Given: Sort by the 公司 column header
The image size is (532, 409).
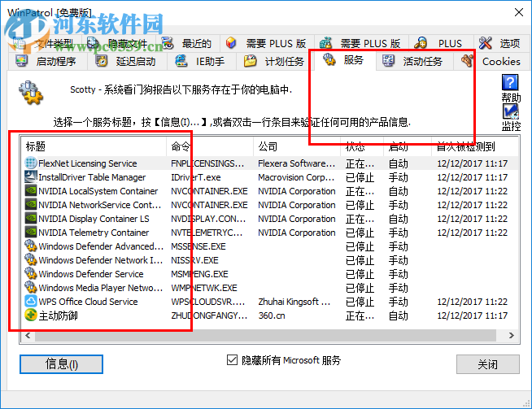Looking at the screenshot, I should pyautogui.click(x=297, y=146).
